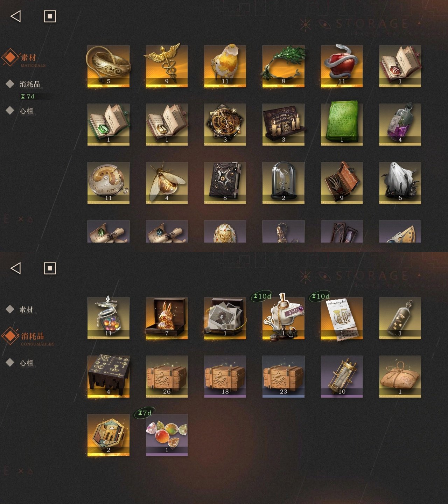Open 心相 tab in lower panel

[x=26, y=363]
